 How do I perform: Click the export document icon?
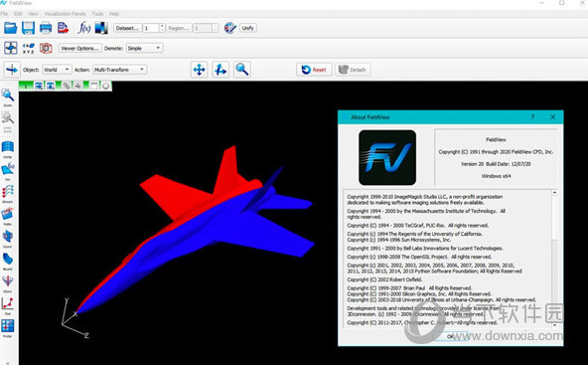[63, 28]
